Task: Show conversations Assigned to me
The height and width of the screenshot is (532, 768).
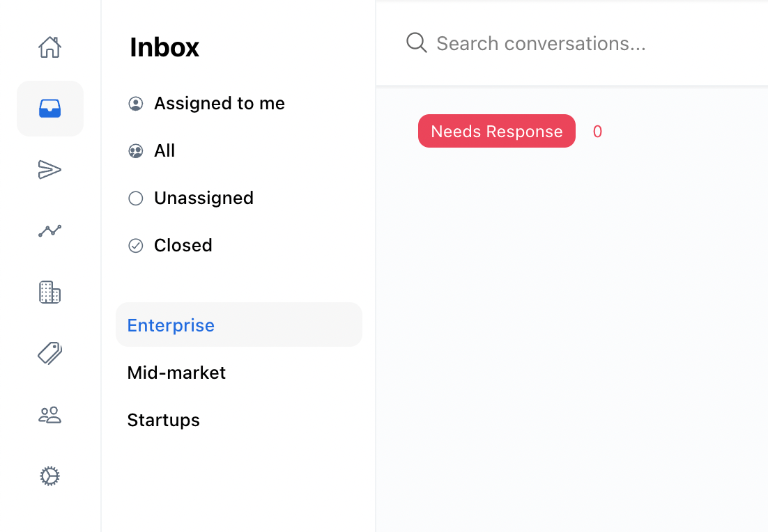Action: 219,104
